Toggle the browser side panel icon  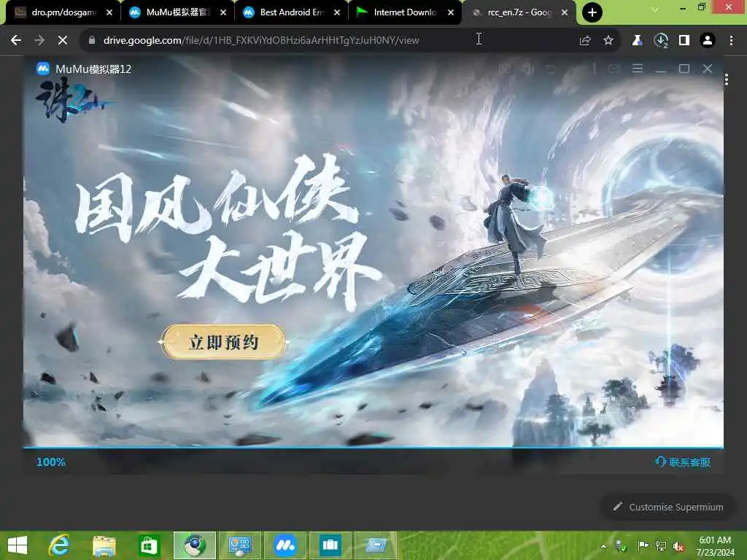[684, 41]
